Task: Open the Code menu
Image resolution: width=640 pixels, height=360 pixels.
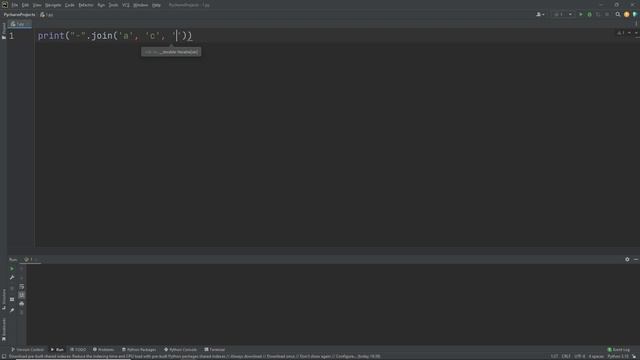Action: click(x=70, y=5)
